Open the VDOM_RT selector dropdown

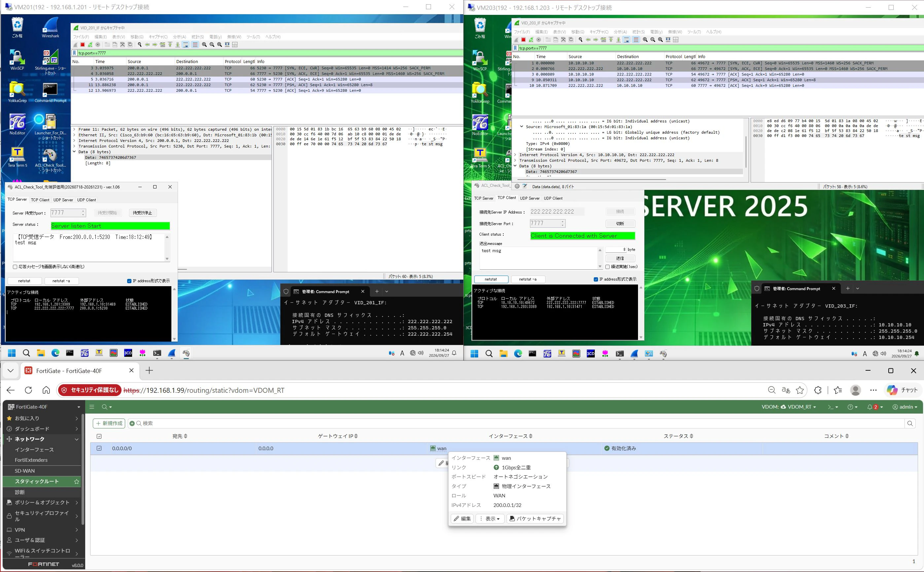click(x=789, y=407)
